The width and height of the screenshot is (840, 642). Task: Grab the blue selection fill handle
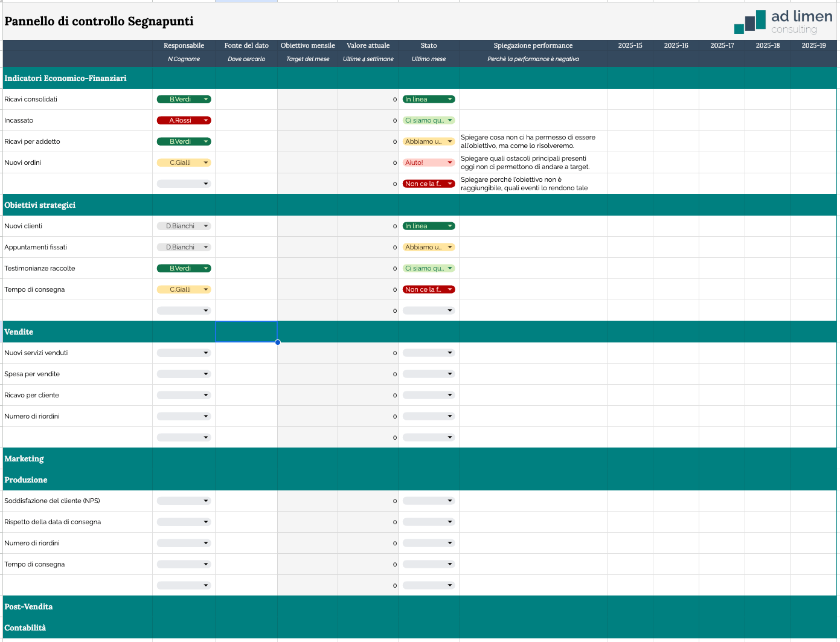pos(278,342)
